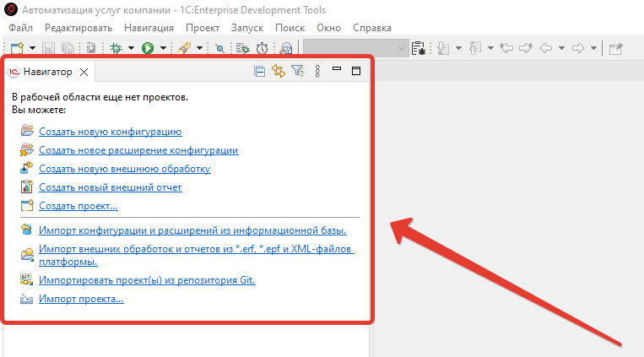644x357 pixels.
Task: Click the Debug bug icon
Action: tap(116, 48)
